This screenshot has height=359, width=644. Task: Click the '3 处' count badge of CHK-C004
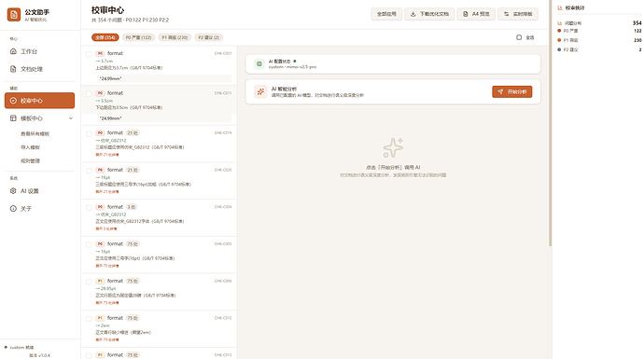pos(131,207)
